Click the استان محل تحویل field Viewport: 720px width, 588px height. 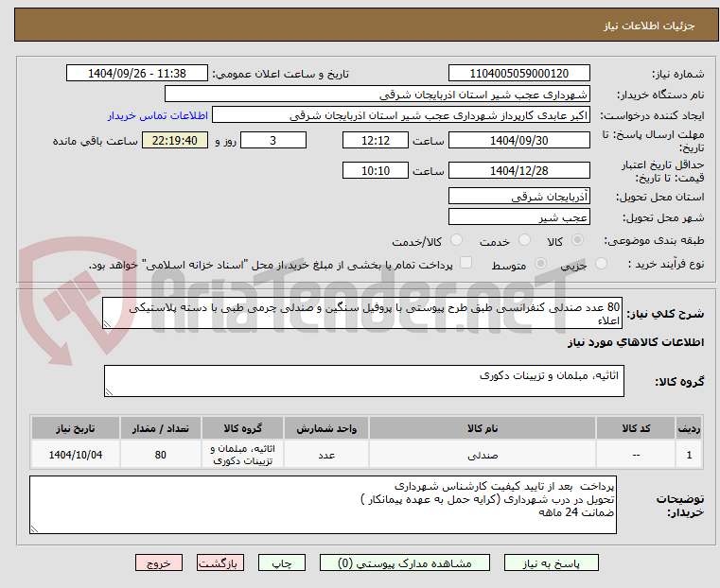[518, 197]
